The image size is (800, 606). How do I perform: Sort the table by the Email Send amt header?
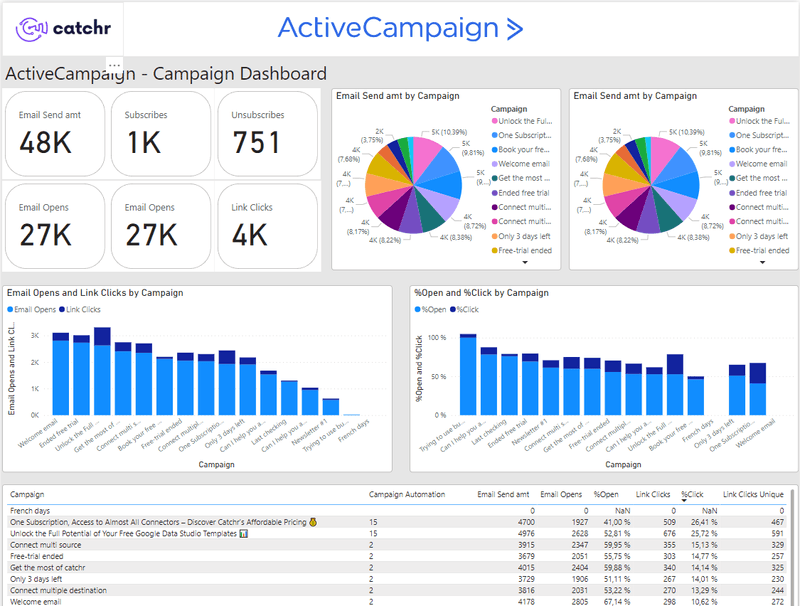[504, 494]
